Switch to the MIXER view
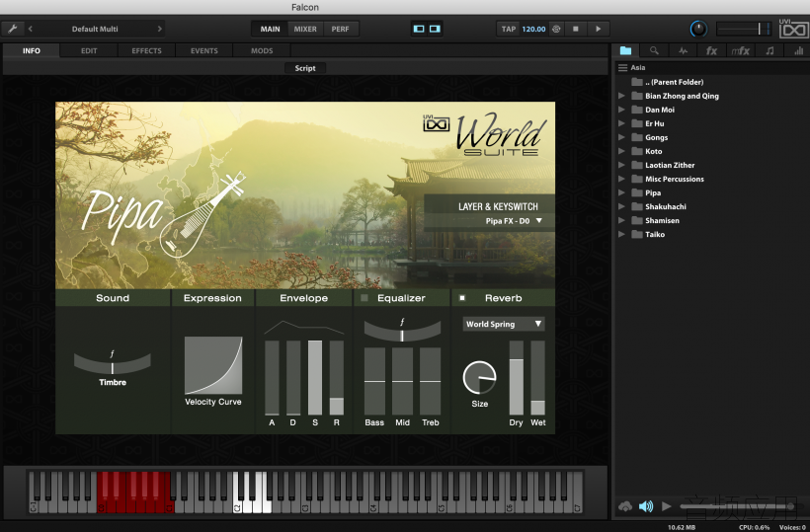This screenshot has width=810, height=532. 305,29
